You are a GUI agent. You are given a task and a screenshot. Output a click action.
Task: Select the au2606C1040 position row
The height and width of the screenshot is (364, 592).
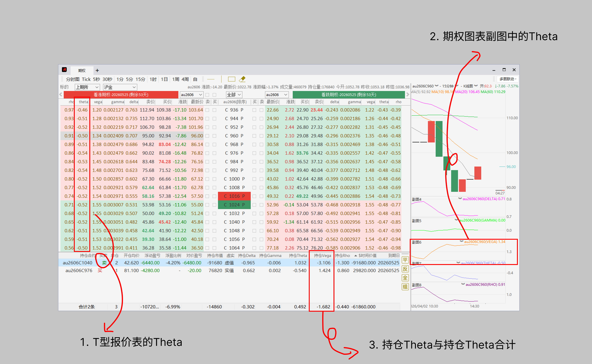point(77,263)
